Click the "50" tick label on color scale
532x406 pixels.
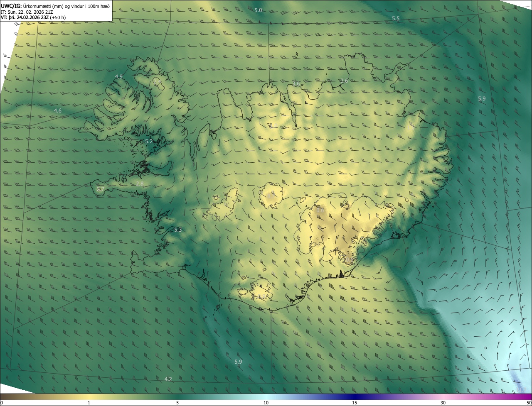tap(529, 403)
